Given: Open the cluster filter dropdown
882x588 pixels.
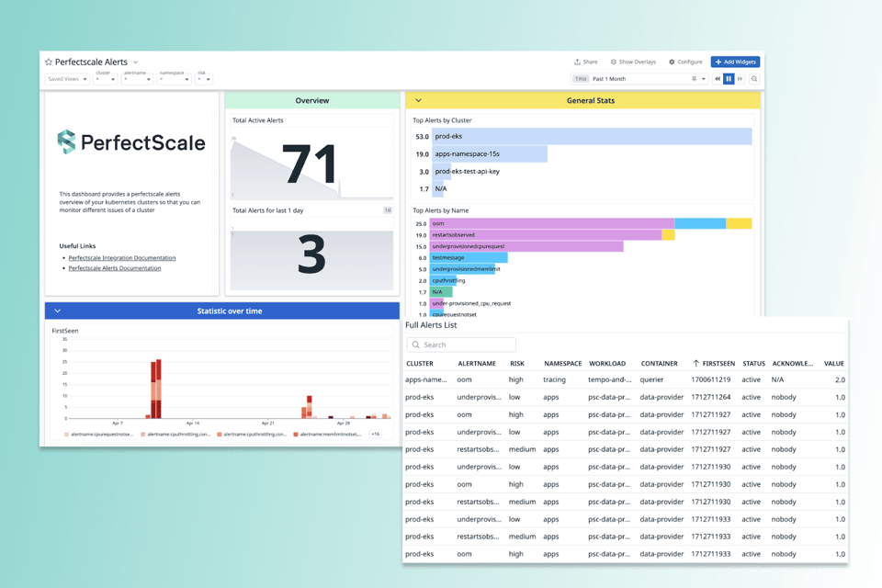Looking at the screenshot, I should (105, 79).
